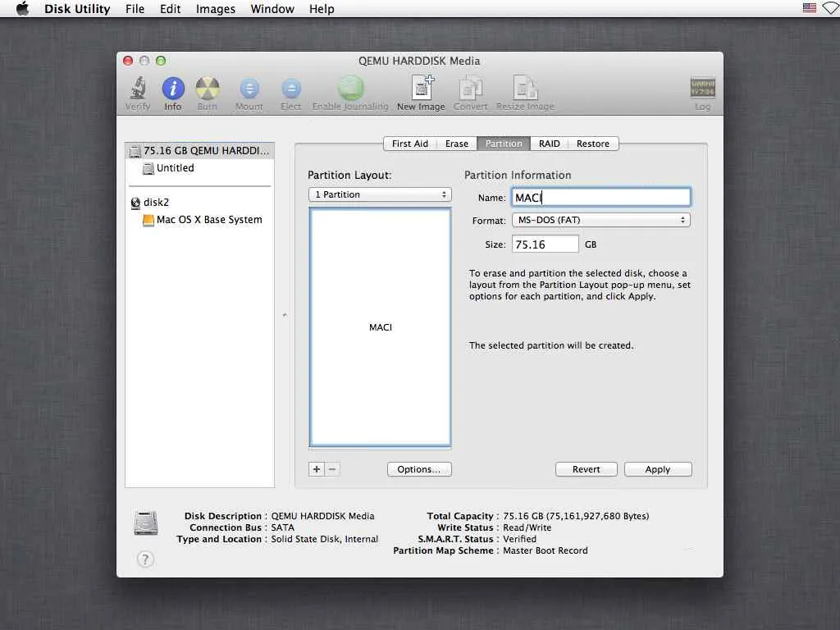
Task: Click the large disk icon beside Disk Description
Action: [x=146, y=523]
